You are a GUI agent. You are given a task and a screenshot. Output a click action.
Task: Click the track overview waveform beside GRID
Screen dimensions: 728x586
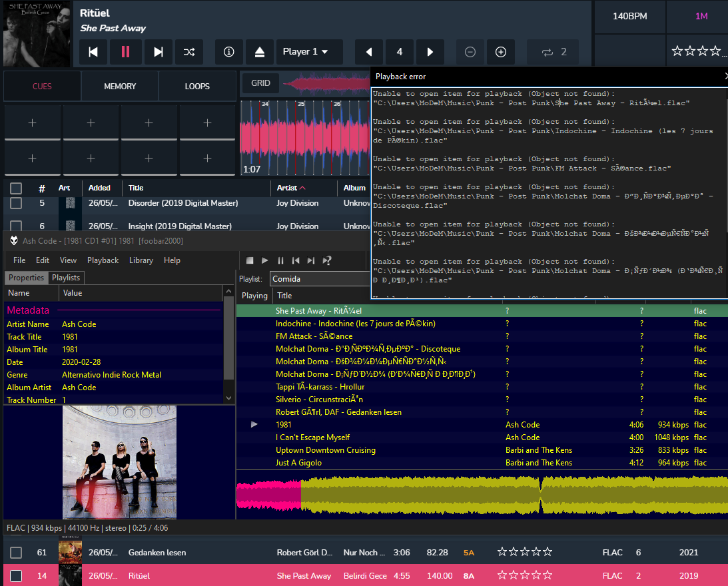click(x=326, y=84)
